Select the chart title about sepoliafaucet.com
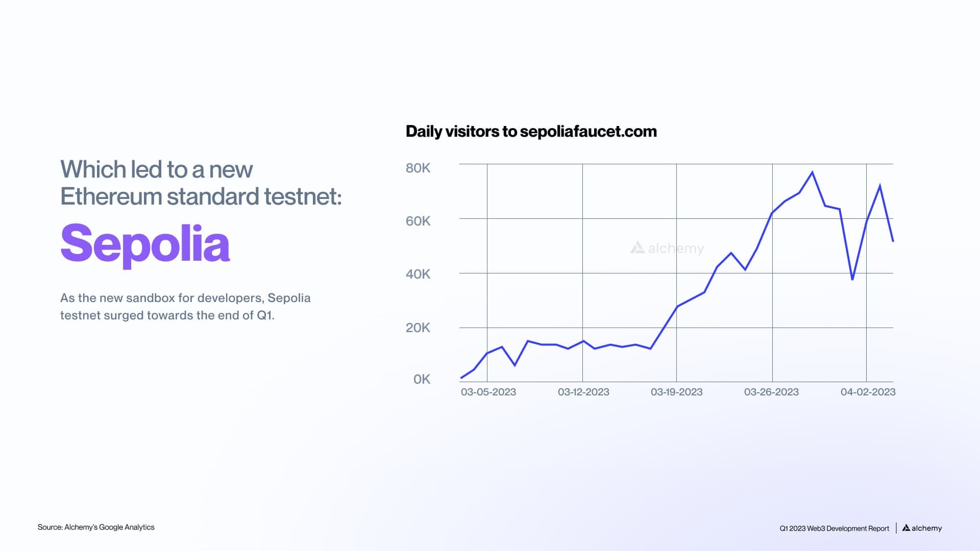The width and height of the screenshot is (980, 551). point(531,132)
